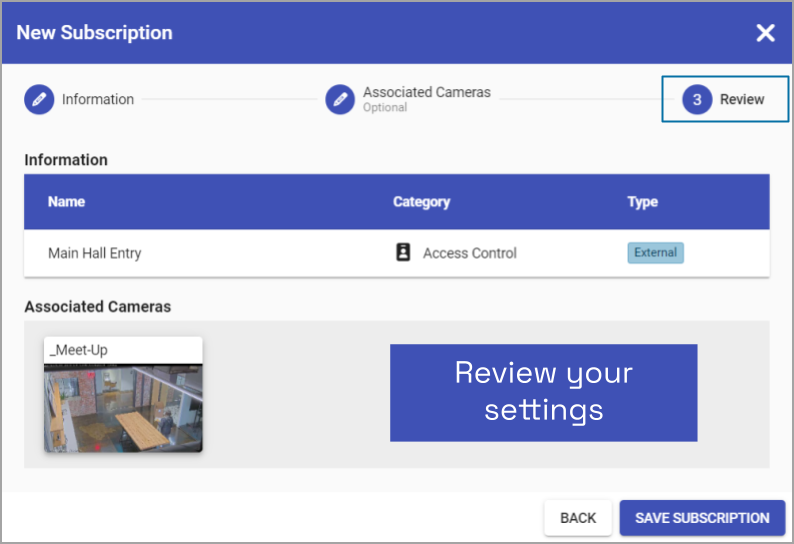Click Save Subscription button

(x=702, y=518)
